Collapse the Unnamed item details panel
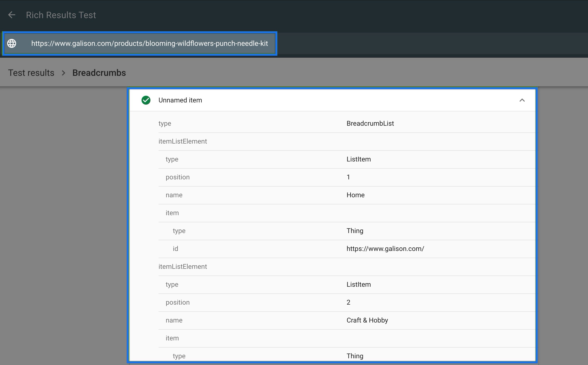Image resolution: width=588 pixels, height=365 pixels. click(522, 100)
